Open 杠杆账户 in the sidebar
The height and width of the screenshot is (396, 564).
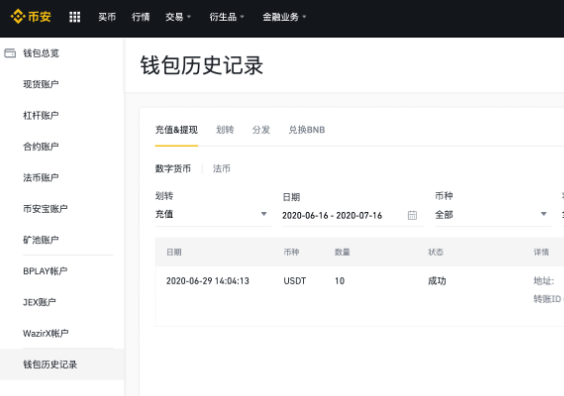(41, 115)
